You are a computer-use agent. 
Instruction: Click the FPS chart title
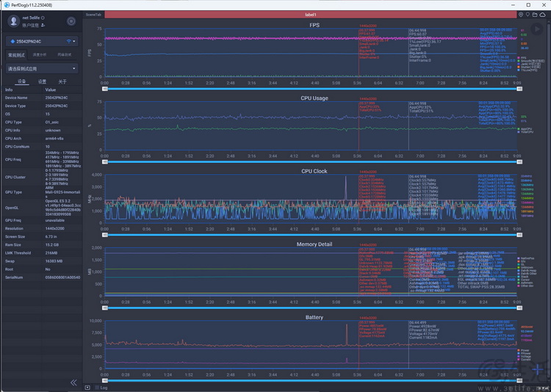click(x=314, y=25)
